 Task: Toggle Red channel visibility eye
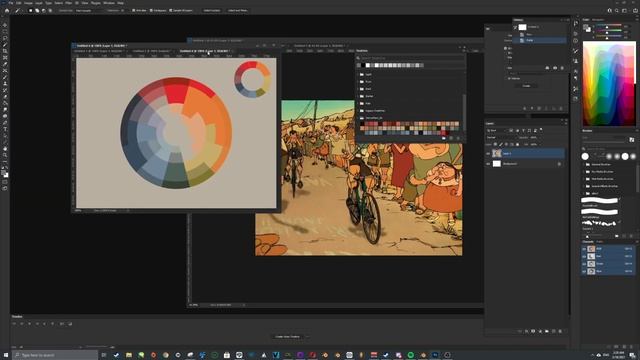coord(584,256)
